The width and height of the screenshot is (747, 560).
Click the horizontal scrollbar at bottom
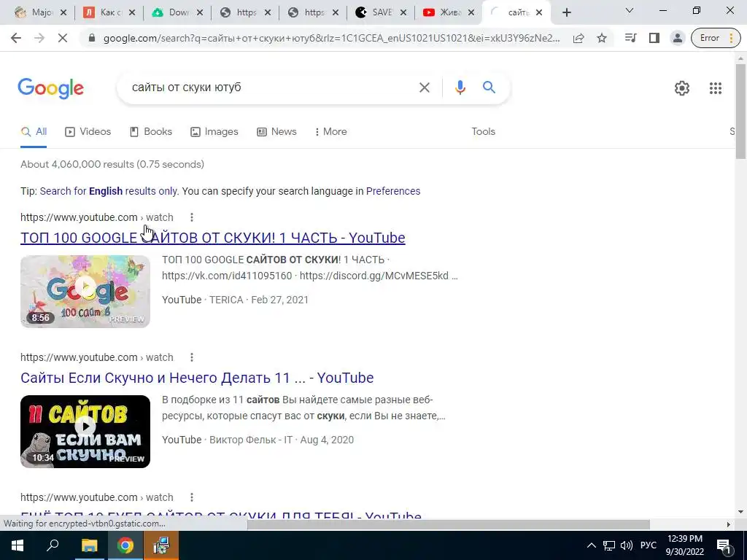(x=448, y=524)
